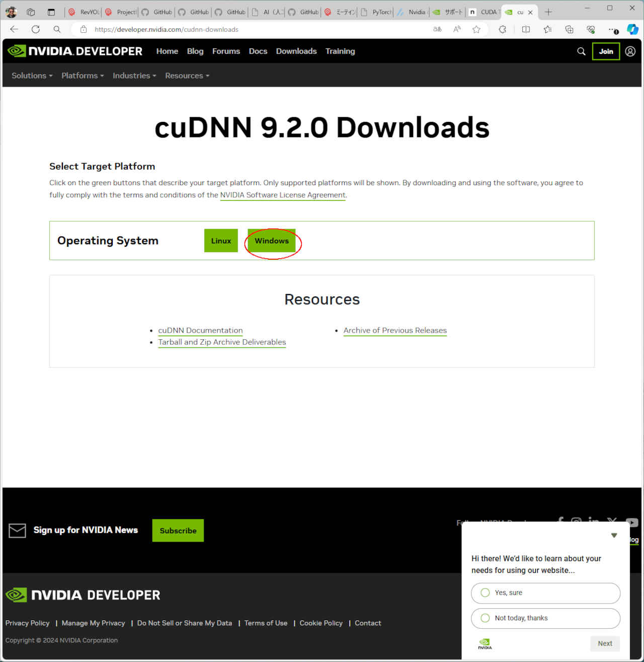The image size is (644, 662).
Task: Collapse the survey popup with arrow
Action: coord(614,535)
